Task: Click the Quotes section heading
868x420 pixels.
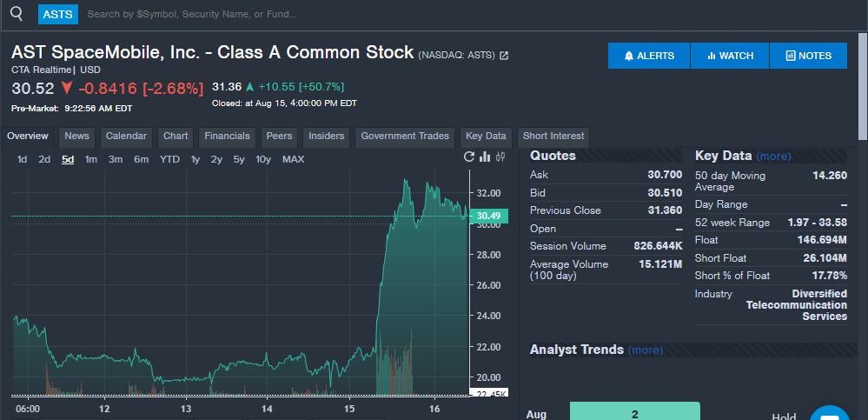Action: [553, 156]
